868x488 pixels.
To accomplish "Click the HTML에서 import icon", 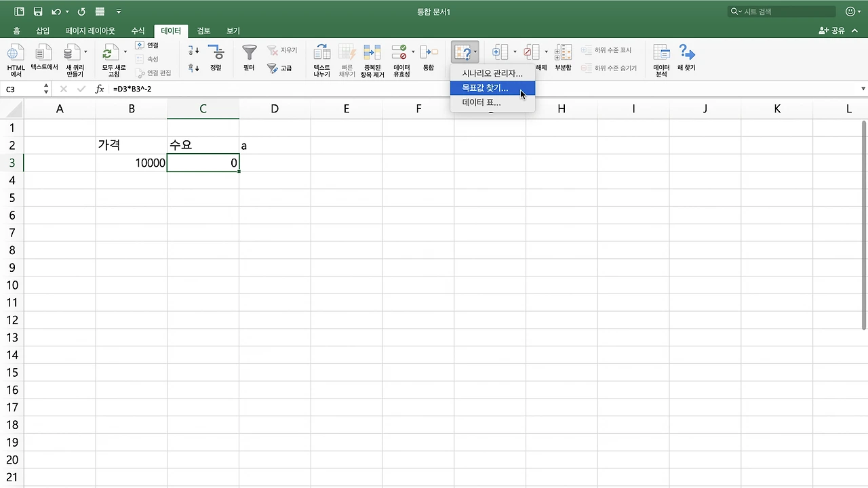I will point(16,53).
